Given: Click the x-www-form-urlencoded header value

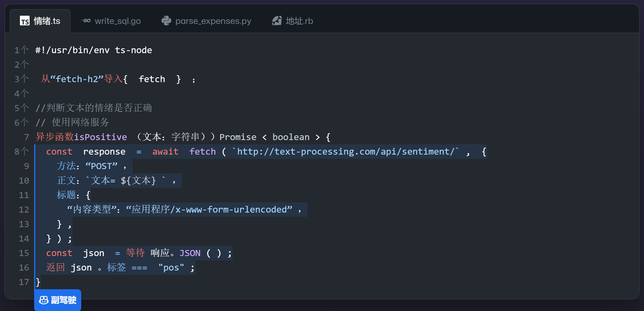Looking at the screenshot, I should point(209,210).
